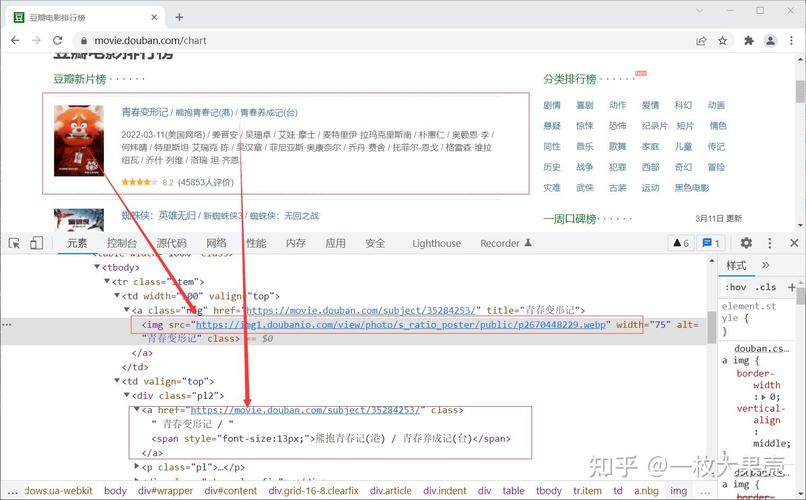Screen dimensions: 806x500
Task: Collapse the tbody node
Action: coord(97,267)
